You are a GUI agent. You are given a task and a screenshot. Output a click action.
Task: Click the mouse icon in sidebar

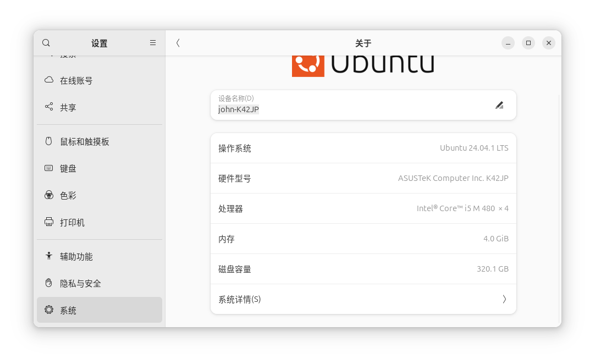pos(48,141)
